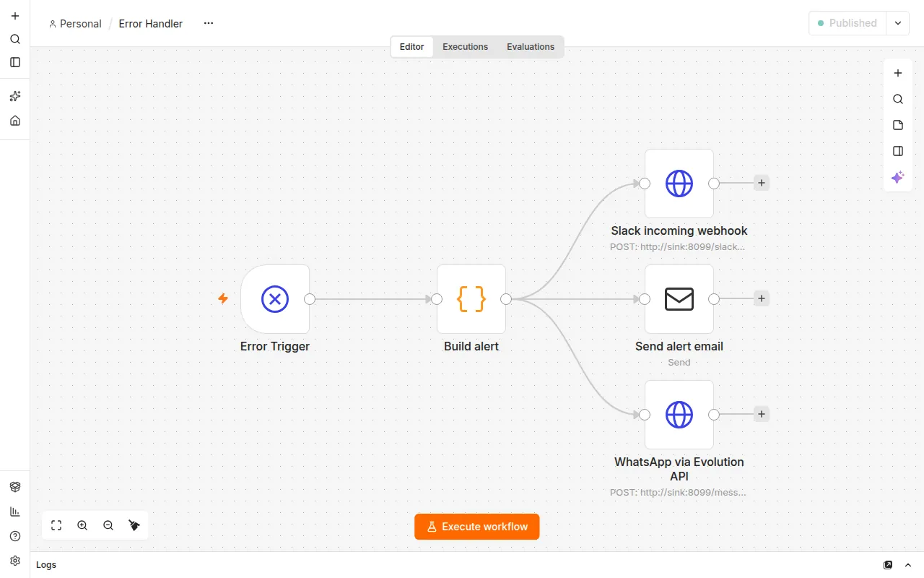924x578 pixels.
Task: Click the search icon in right canvas toolbar
Action: pyautogui.click(x=898, y=99)
